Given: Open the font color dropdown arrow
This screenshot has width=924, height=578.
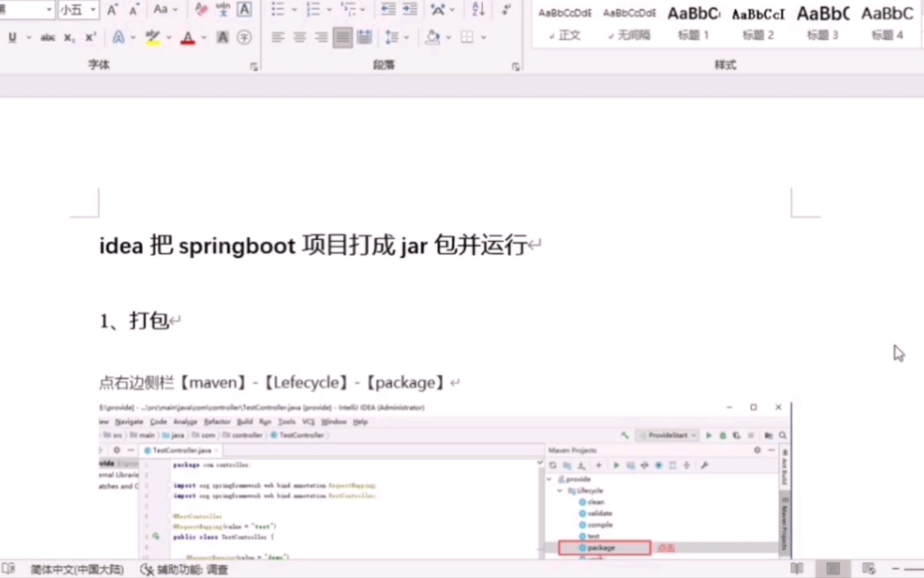Looking at the screenshot, I should click(204, 37).
